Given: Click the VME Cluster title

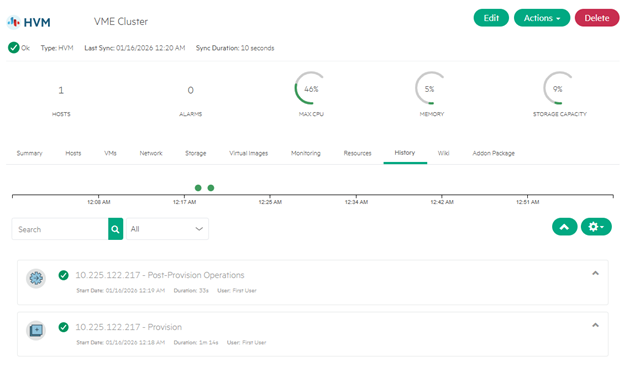Looking at the screenshot, I should tap(121, 21).
